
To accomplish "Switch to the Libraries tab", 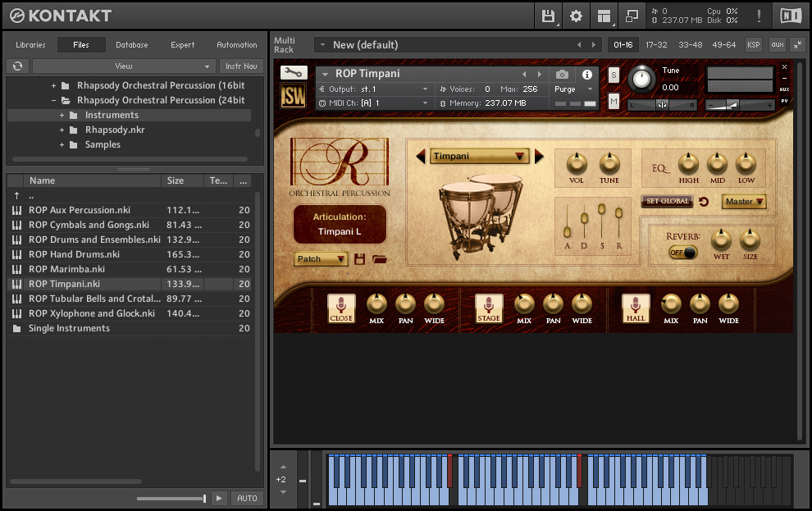I will 30,44.
